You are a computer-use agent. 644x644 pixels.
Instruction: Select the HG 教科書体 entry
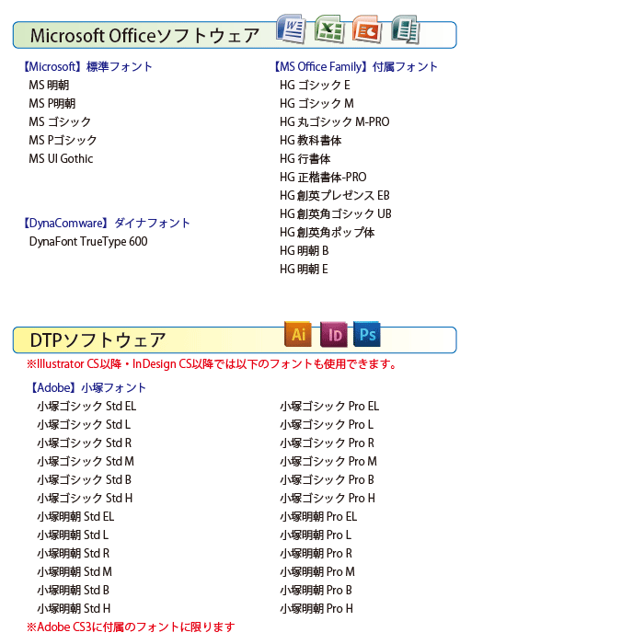pos(311,141)
